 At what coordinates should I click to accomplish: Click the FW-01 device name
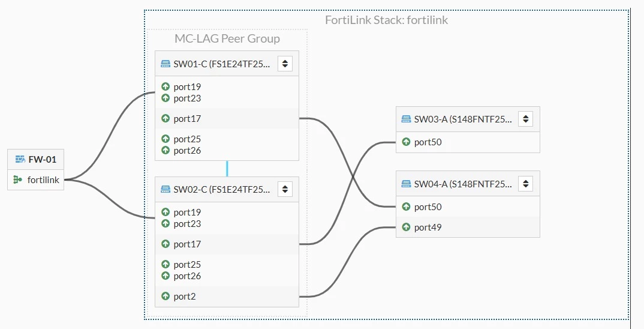click(43, 159)
